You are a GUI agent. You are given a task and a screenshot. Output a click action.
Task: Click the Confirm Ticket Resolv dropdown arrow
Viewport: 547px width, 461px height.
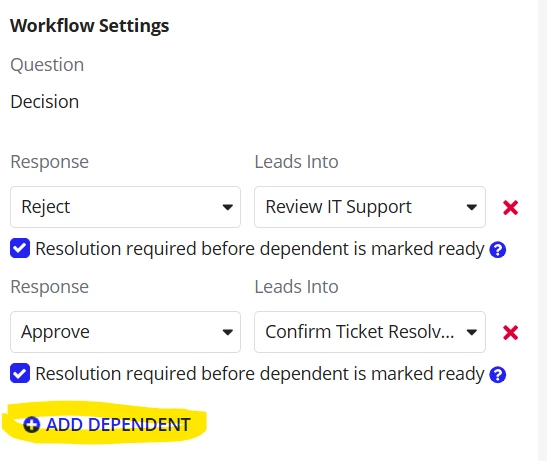pos(472,332)
